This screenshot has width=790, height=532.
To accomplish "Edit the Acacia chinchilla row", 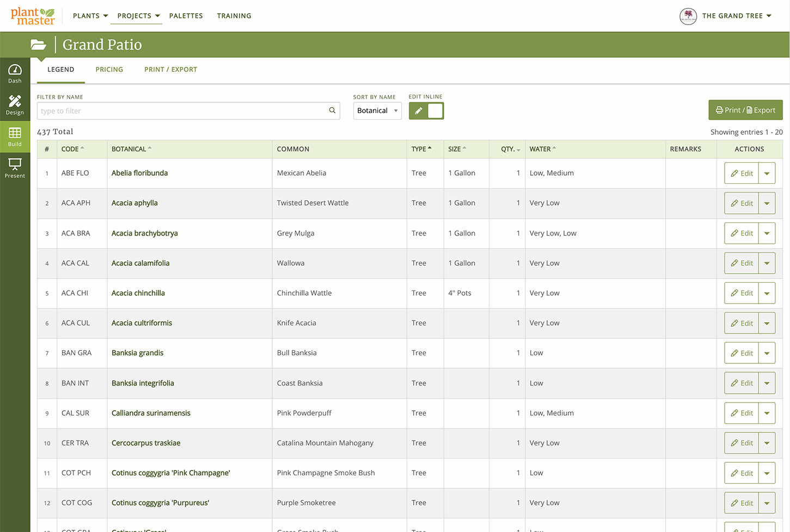I will (742, 293).
